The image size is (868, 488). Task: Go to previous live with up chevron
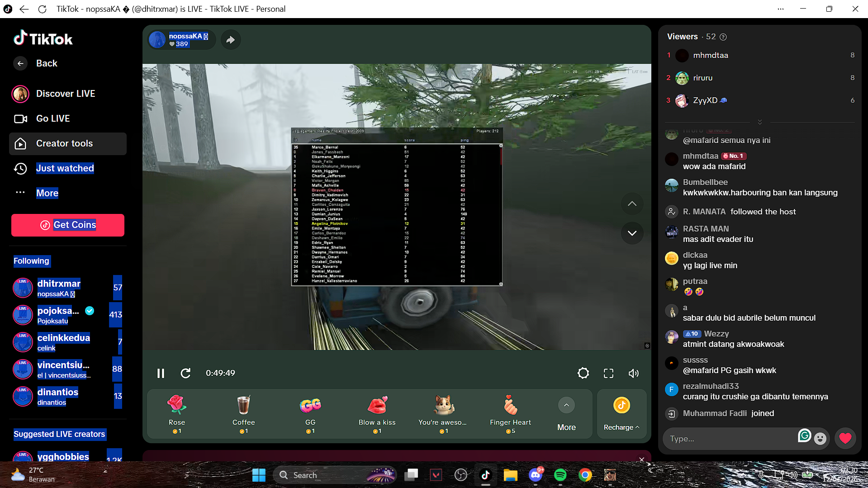632,204
